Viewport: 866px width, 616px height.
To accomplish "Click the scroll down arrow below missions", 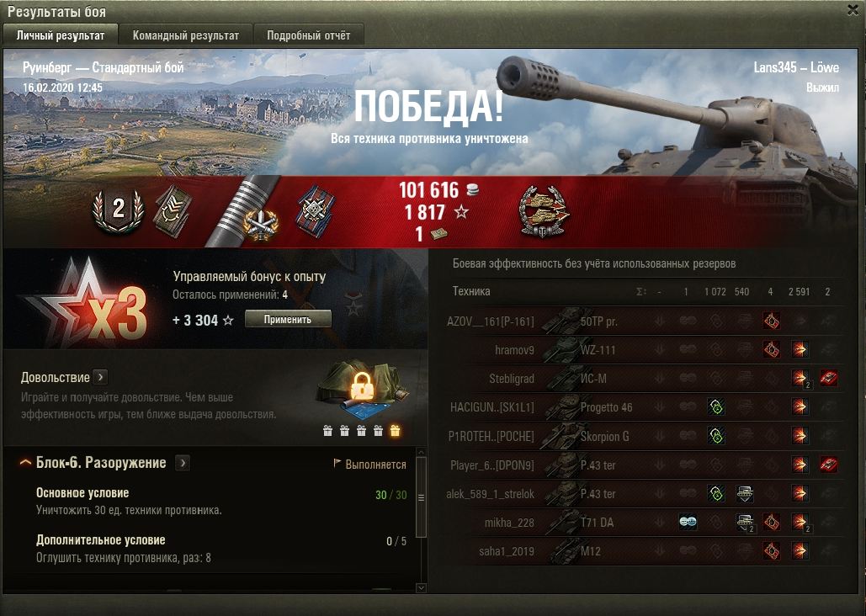I will (x=421, y=588).
